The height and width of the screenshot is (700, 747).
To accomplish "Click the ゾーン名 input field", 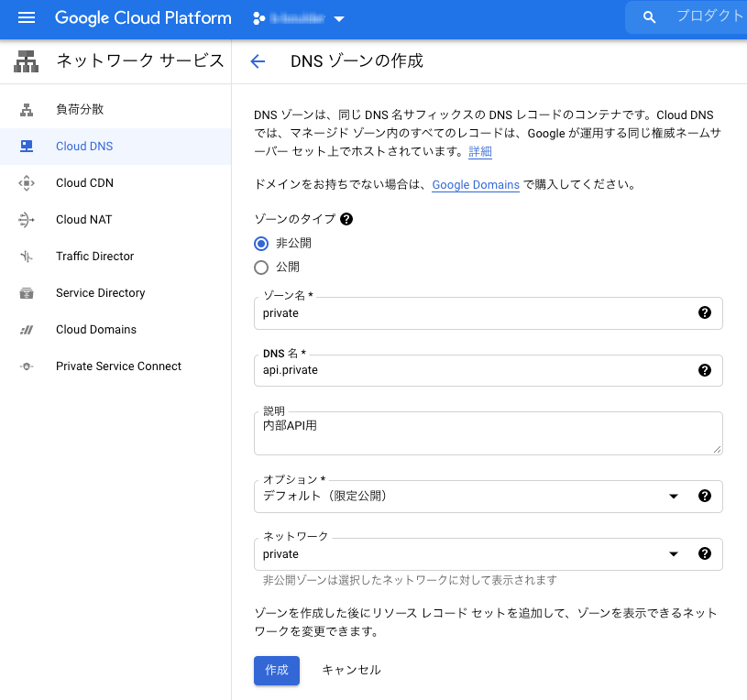I will click(x=489, y=313).
